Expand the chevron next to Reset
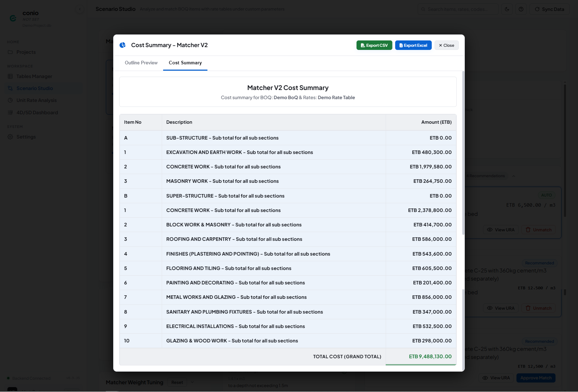The image size is (578, 392). [x=192, y=383]
